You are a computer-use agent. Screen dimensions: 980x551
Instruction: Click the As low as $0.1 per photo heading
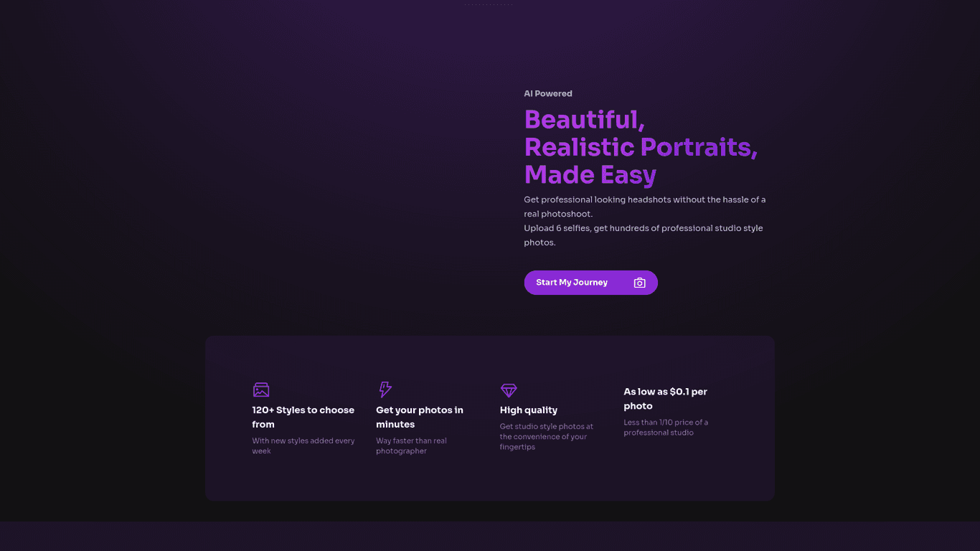tap(666, 399)
